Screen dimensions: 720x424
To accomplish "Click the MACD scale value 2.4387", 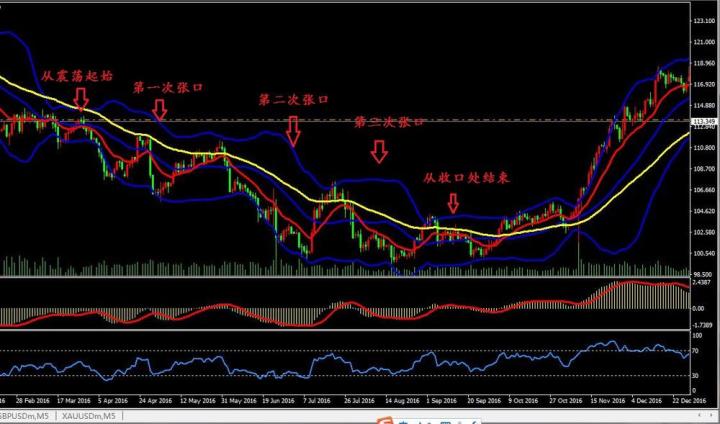I will [702, 283].
